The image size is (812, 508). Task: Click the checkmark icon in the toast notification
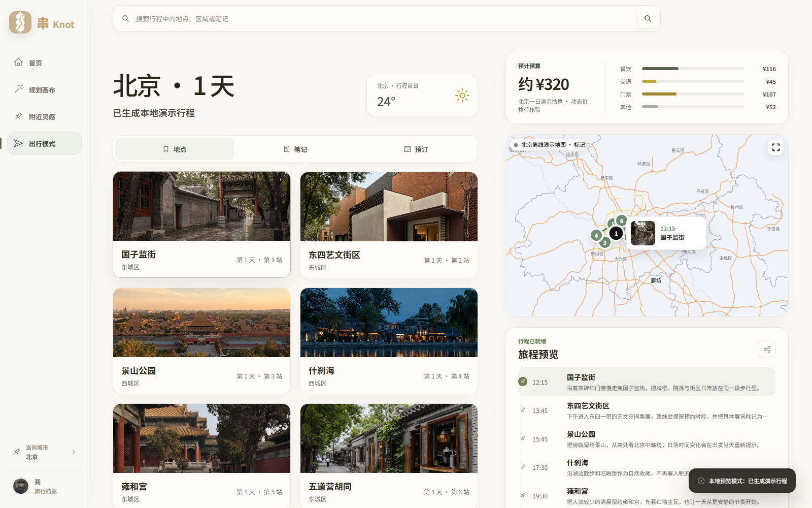pyautogui.click(x=701, y=481)
